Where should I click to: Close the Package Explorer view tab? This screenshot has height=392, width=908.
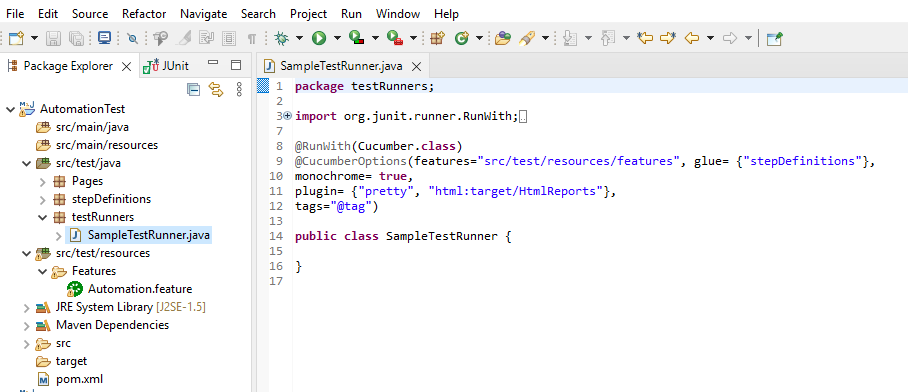126,66
